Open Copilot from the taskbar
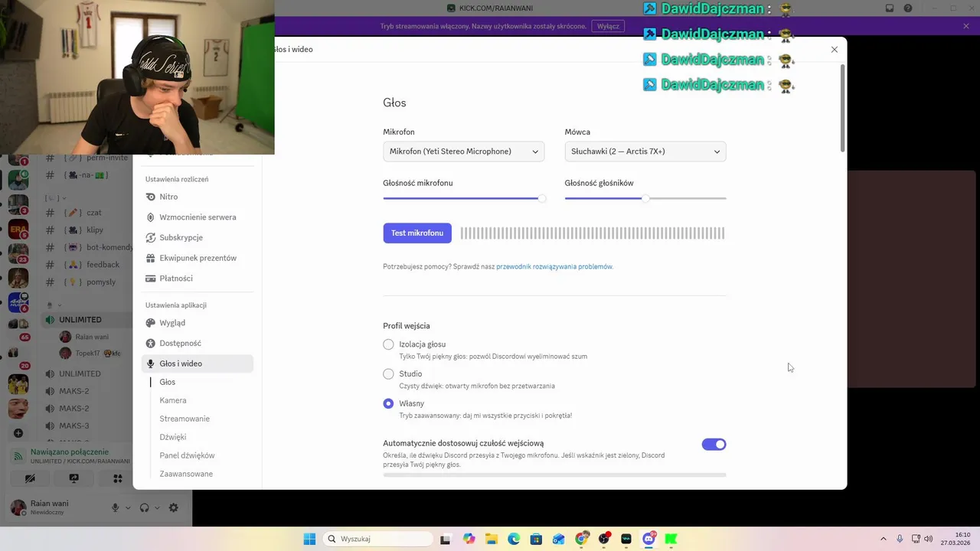Viewport: 980px width, 551px height. point(469,539)
